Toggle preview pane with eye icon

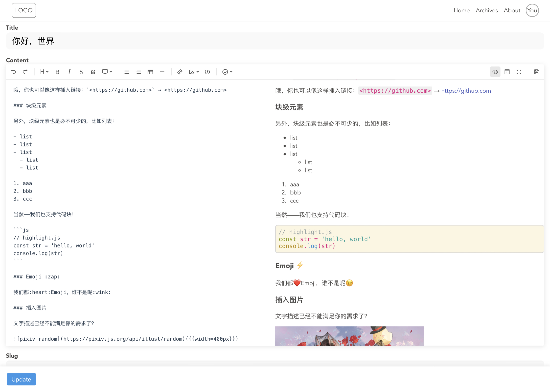pyautogui.click(x=495, y=72)
